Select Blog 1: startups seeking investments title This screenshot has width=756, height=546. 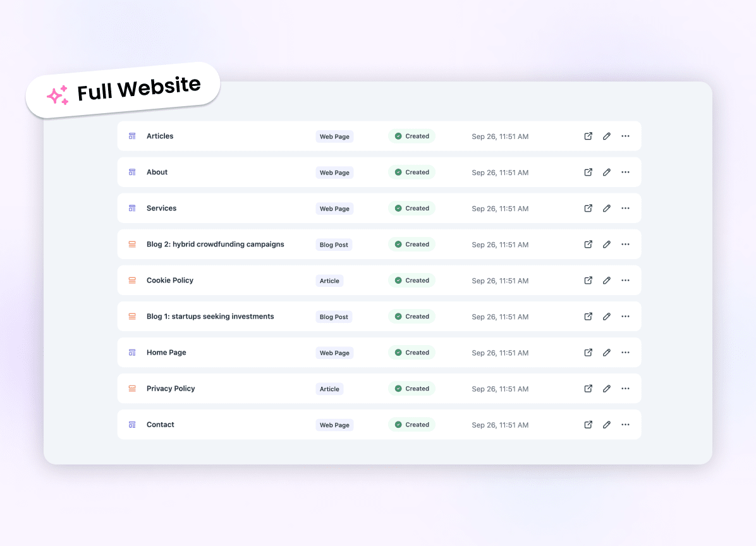210,316
